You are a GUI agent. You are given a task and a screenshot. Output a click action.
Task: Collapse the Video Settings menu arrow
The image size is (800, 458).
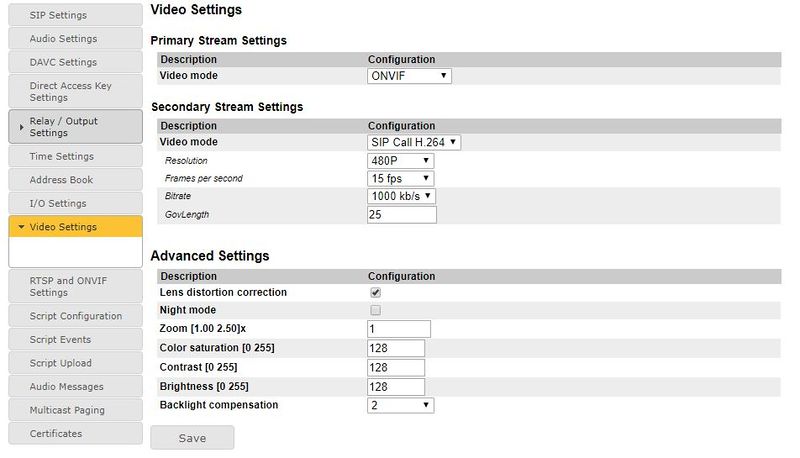coord(22,227)
